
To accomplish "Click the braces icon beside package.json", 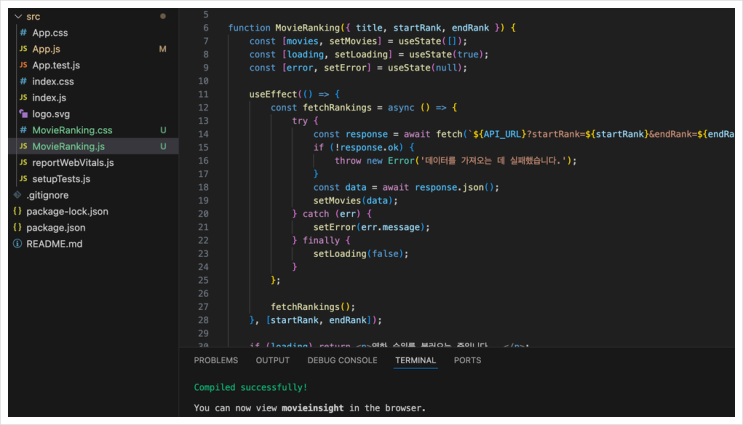I will 18,227.
